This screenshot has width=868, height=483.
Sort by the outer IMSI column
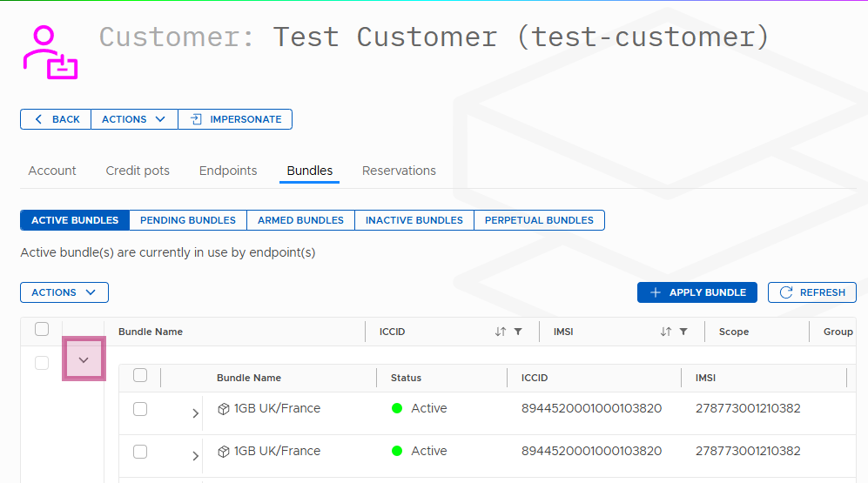pos(666,332)
